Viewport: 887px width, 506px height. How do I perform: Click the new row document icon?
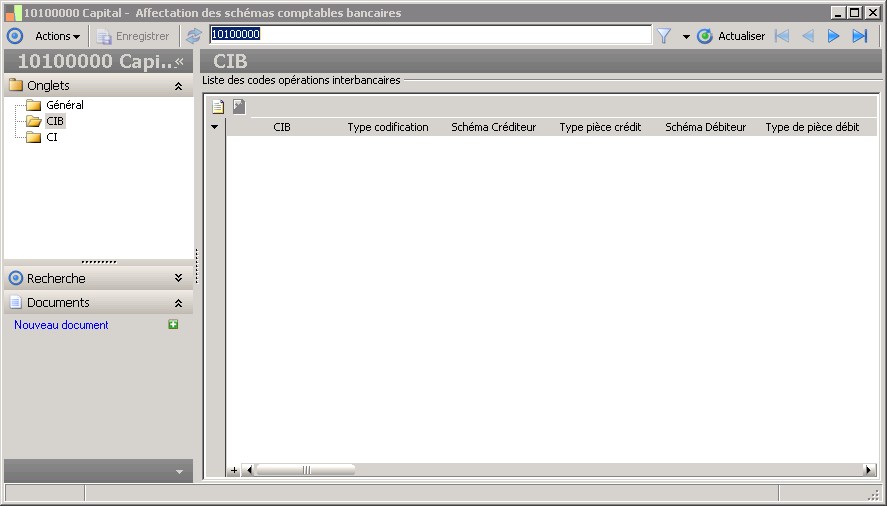[218, 106]
